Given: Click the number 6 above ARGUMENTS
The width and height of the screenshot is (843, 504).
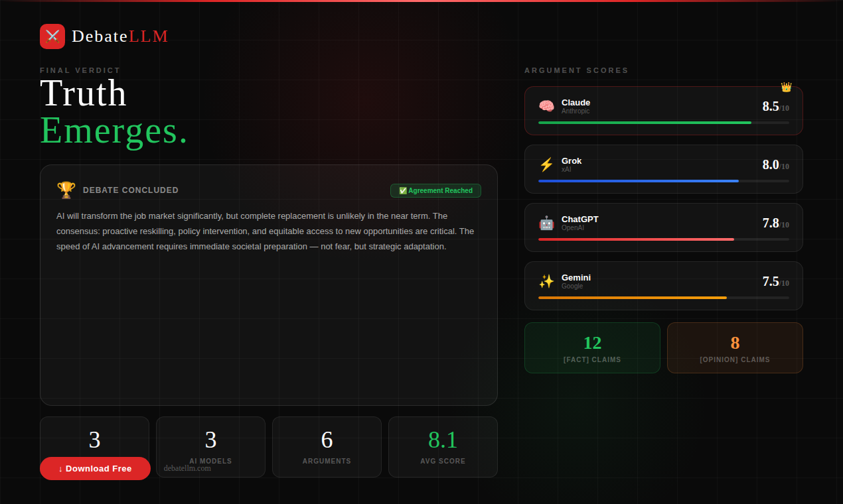Looking at the screenshot, I should pos(327,440).
